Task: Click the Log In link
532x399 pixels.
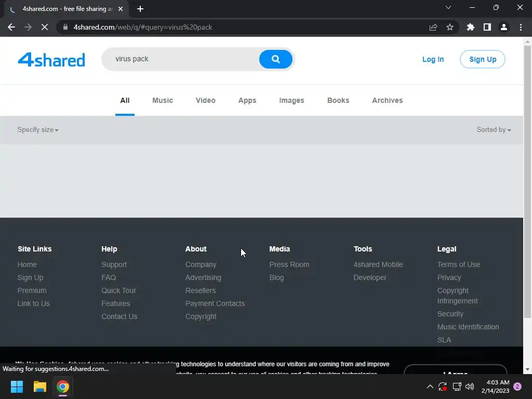Action: pyautogui.click(x=433, y=59)
